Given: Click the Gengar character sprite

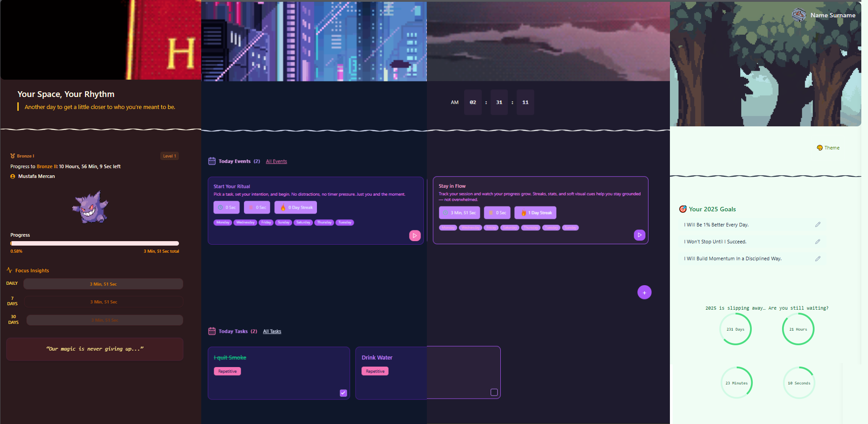Looking at the screenshot, I should pos(90,207).
